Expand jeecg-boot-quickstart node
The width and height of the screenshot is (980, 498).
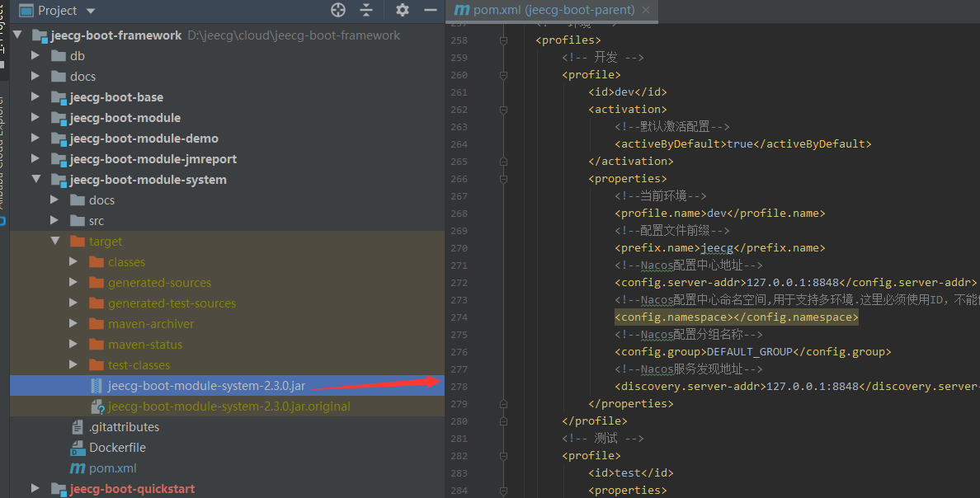coord(35,489)
